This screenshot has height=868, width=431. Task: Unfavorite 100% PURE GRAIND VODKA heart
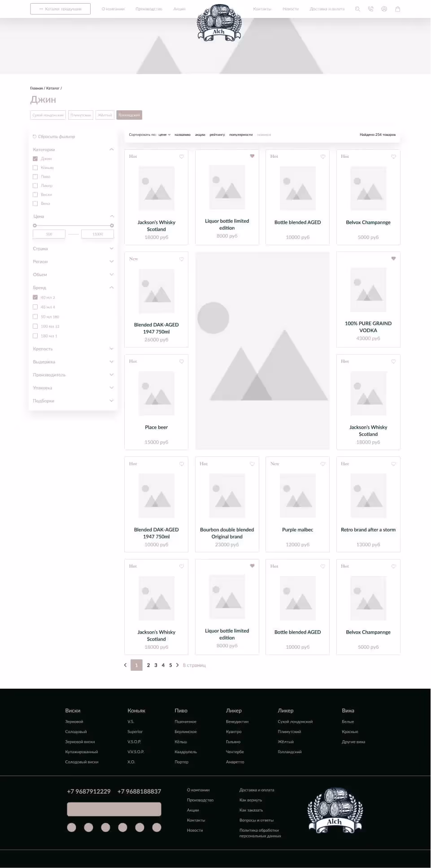(x=393, y=258)
